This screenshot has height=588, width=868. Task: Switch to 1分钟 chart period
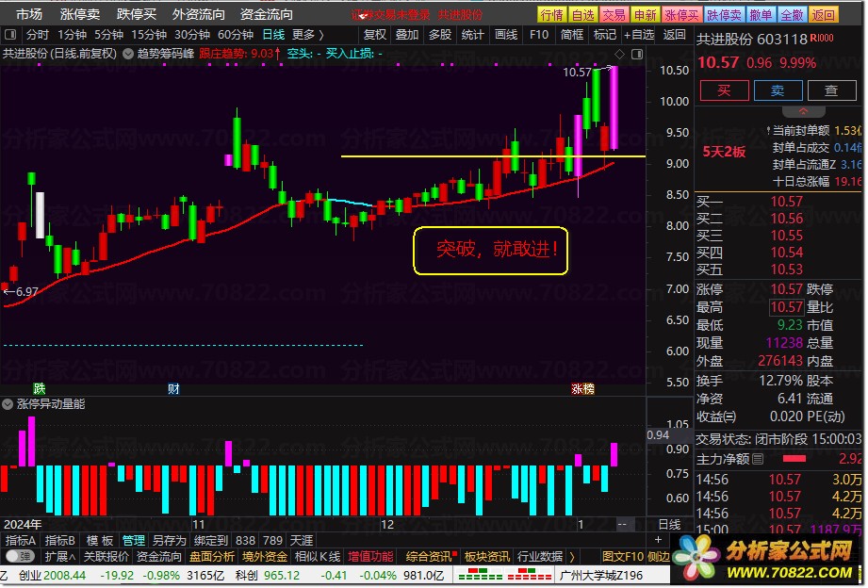click(x=73, y=35)
